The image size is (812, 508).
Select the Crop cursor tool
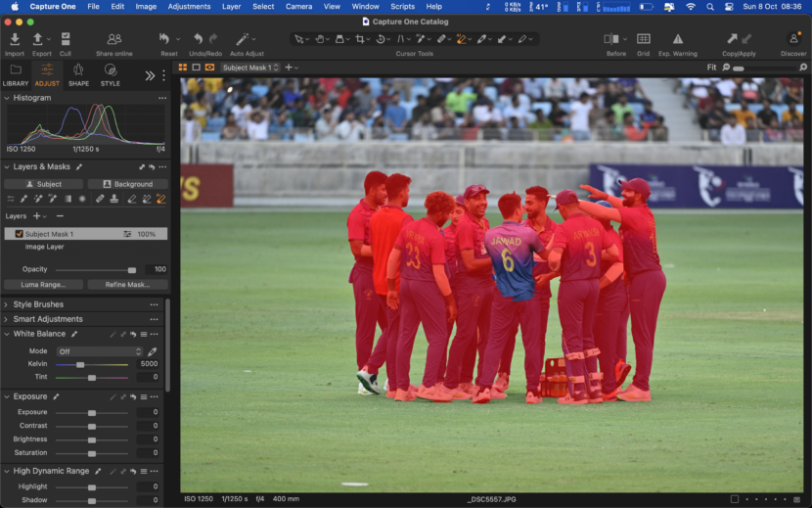click(x=360, y=39)
